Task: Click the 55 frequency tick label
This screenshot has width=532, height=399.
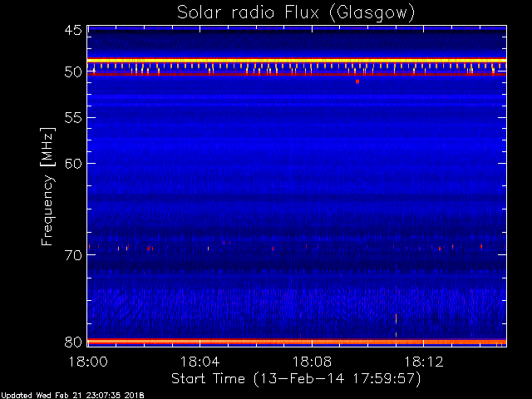Action: pos(73,118)
